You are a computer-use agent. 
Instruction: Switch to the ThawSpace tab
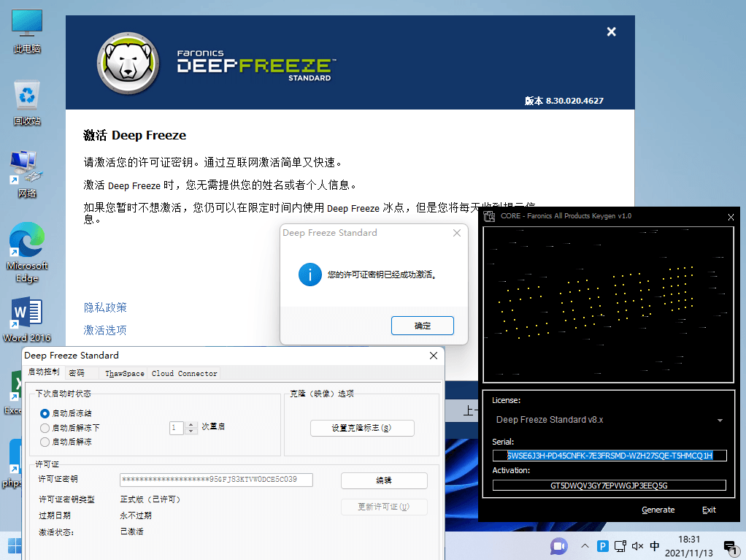point(125,374)
